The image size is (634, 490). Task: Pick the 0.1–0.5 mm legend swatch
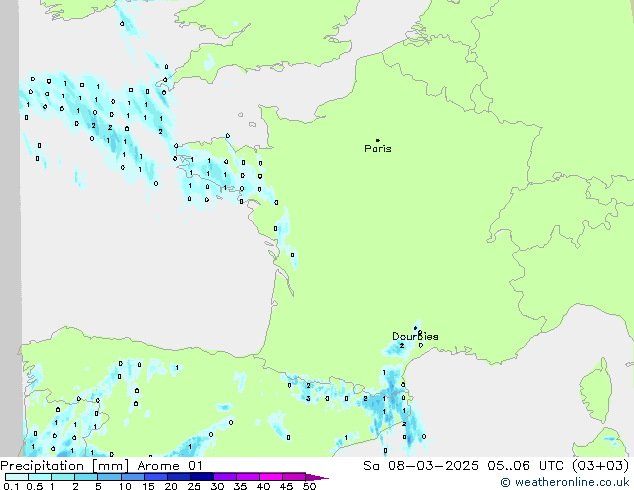pos(17,477)
